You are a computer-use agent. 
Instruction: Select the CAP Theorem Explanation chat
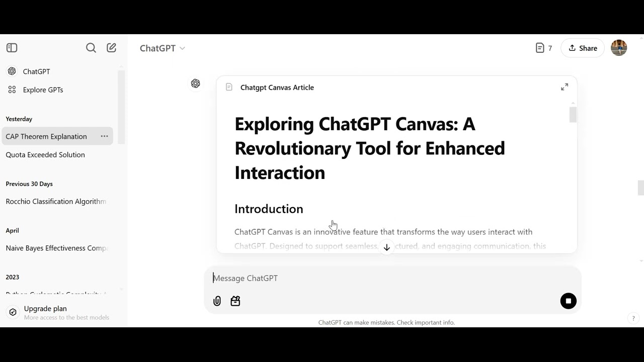click(57, 136)
